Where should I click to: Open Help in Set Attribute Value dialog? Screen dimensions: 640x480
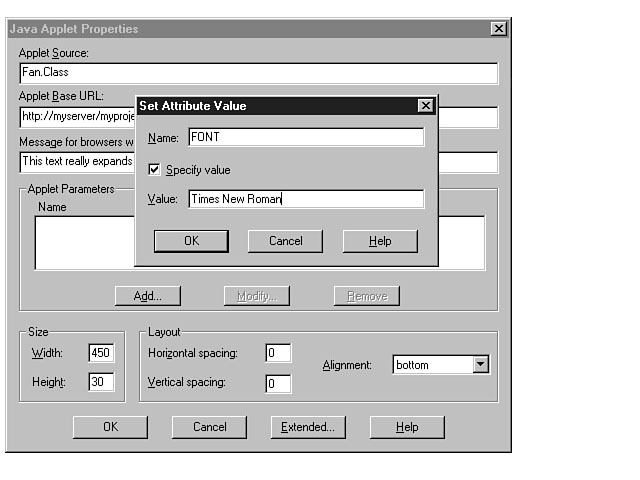(379, 241)
